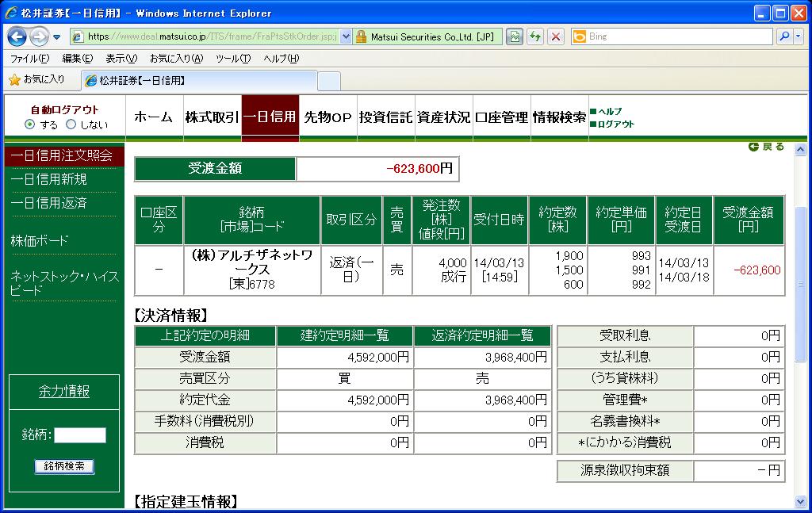Click the browser Forward arrow button
812x513 pixels.
pos(38,36)
